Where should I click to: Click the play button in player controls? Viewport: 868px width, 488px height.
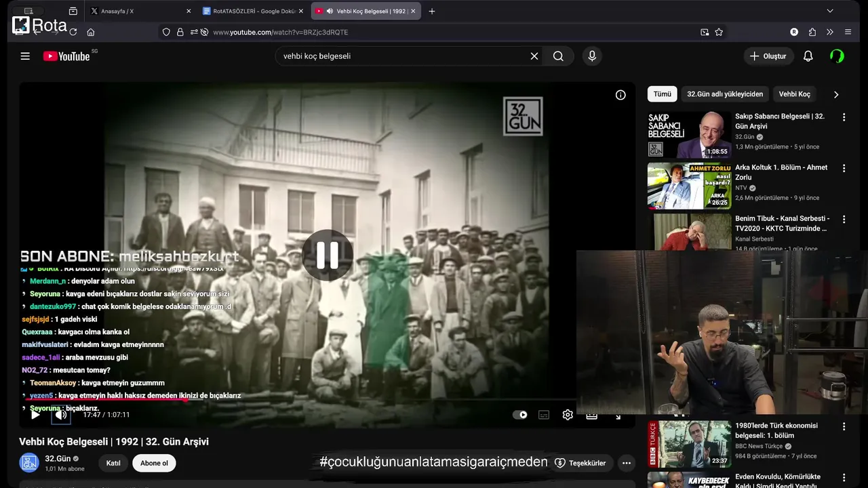[35, 415]
